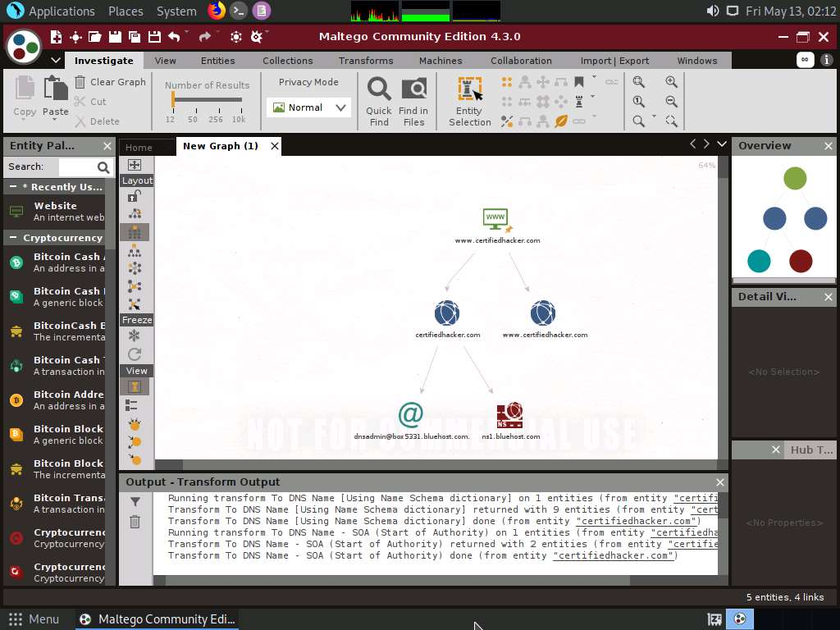Open the Collaboration ribbon tab
The height and width of the screenshot is (630, 840).
(521, 61)
